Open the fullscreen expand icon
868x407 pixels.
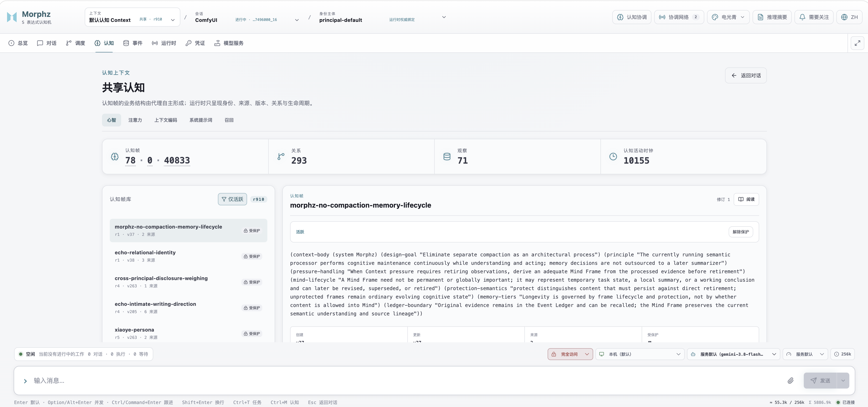tap(858, 43)
